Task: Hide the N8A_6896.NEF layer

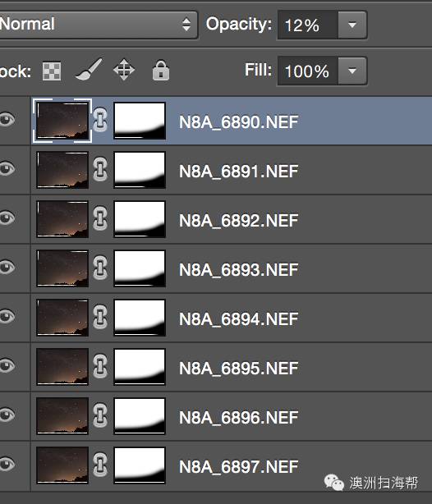Action: (x=7, y=415)
